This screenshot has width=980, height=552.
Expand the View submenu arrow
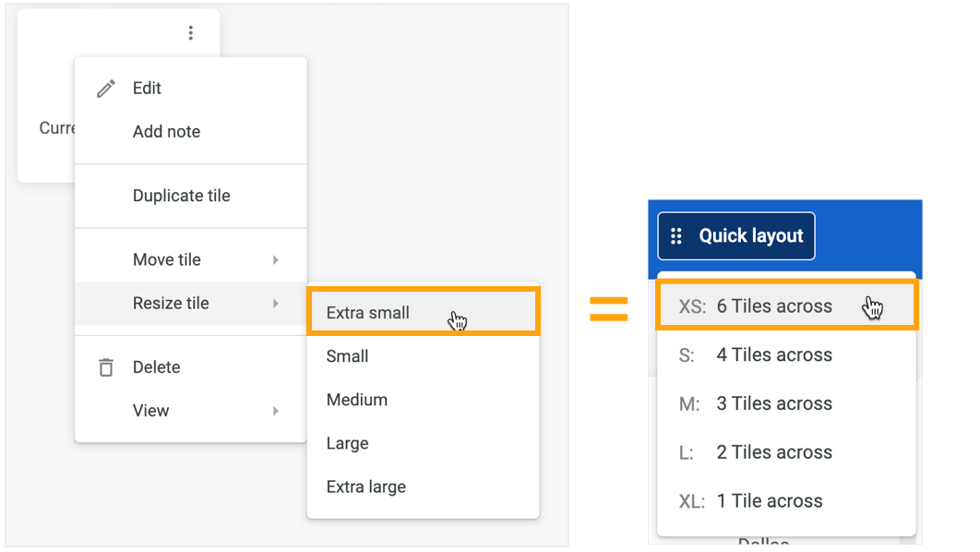tap(276, 412)
